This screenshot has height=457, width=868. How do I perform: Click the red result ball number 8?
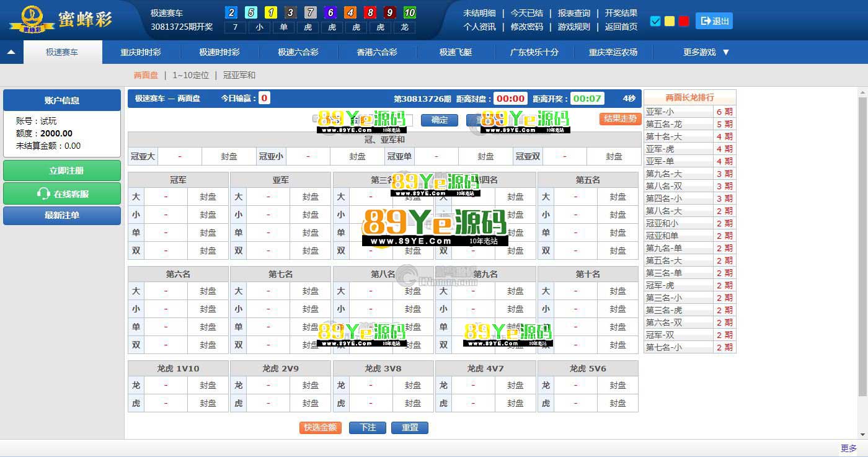370,12
